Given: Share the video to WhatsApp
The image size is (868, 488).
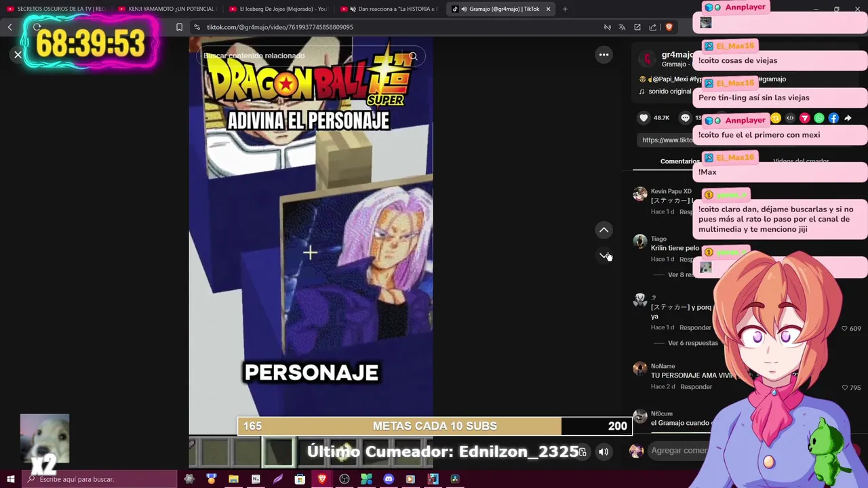Looking at the screenshot, I should point(819,118).
